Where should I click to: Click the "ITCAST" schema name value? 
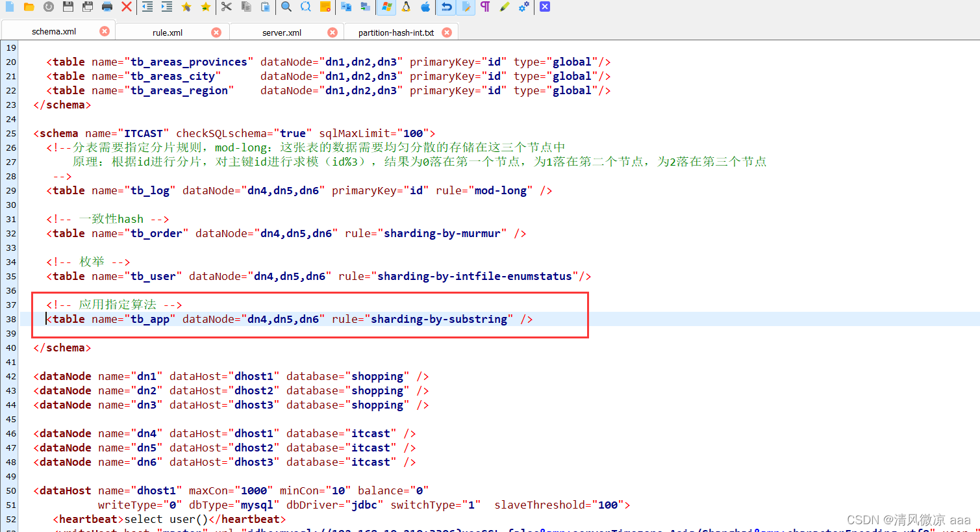click(x=144, y=133)
